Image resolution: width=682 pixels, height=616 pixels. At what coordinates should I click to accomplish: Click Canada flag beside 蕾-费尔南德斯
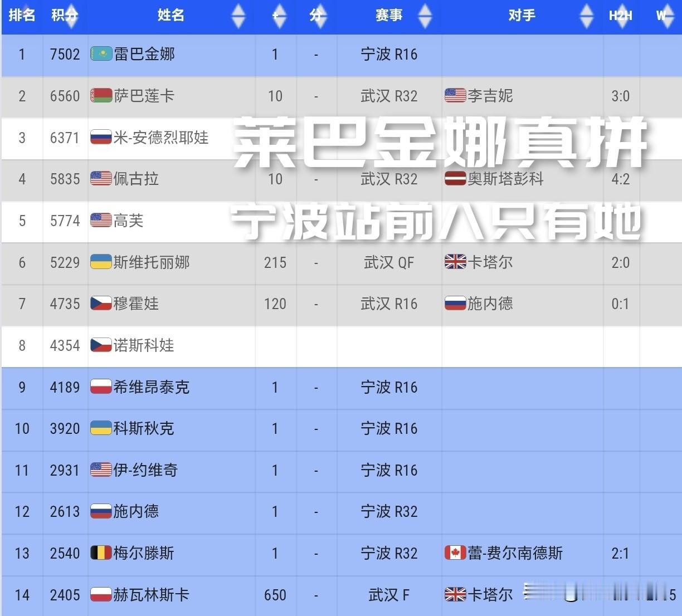tap(455, 553)
